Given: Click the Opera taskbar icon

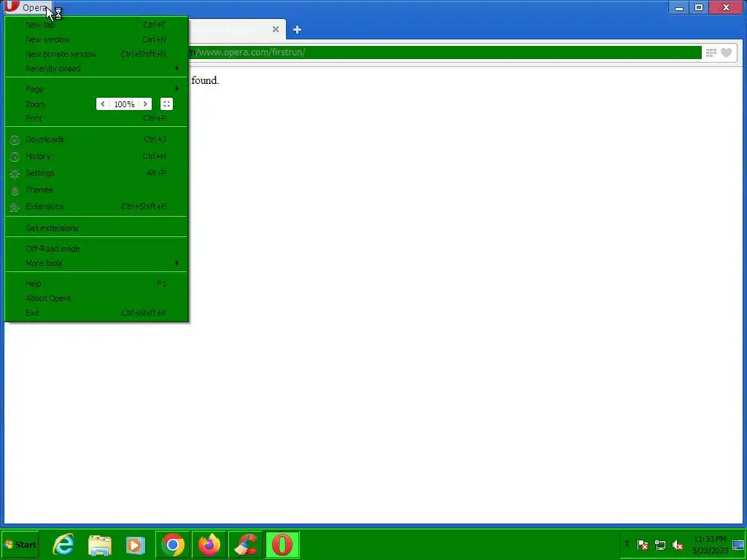Looking at the screenshot, I should tap(282, 544).
